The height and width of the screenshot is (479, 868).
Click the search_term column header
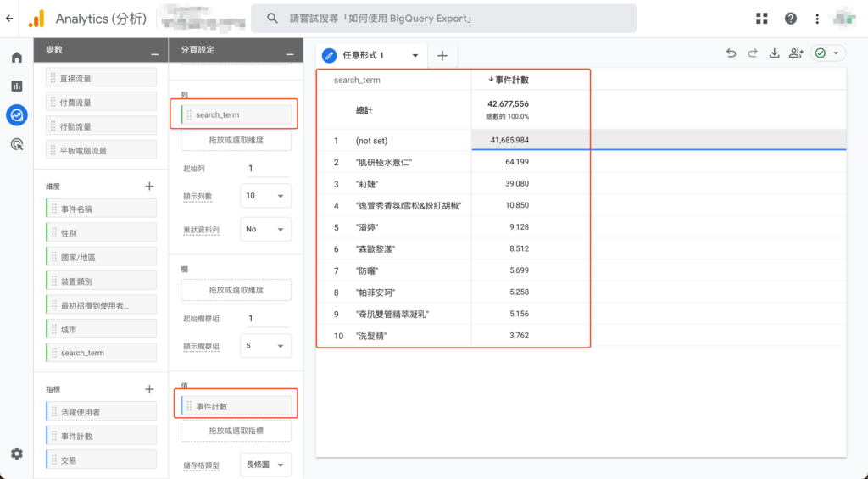(357, 80)
